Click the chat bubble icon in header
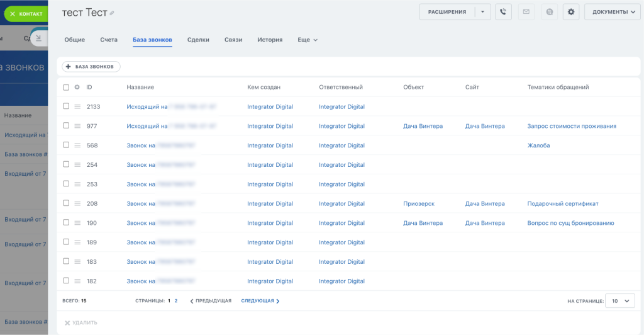 (549, 12)
